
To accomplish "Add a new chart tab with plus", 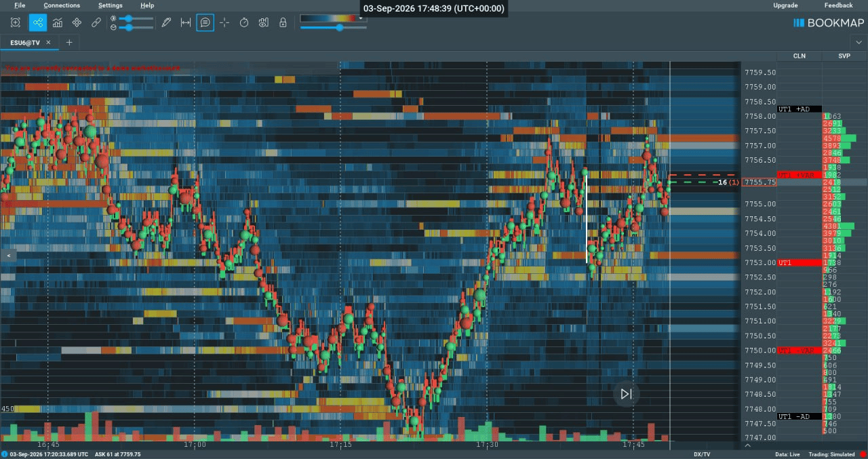I will tap(68, 42).
